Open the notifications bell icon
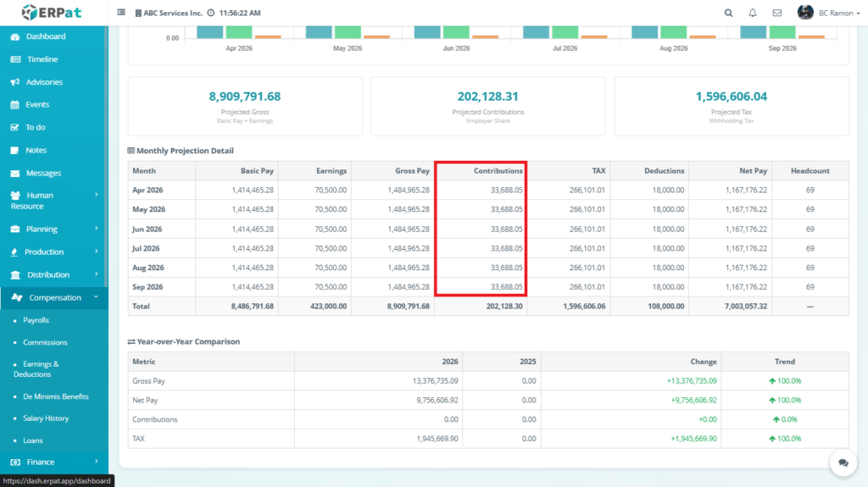 [x=753, y=13]
